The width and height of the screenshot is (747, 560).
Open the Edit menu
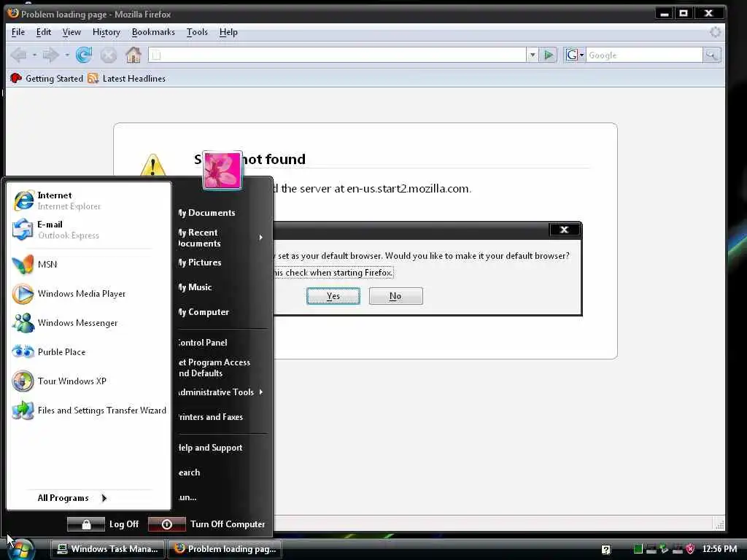click(x=43, y=32)
